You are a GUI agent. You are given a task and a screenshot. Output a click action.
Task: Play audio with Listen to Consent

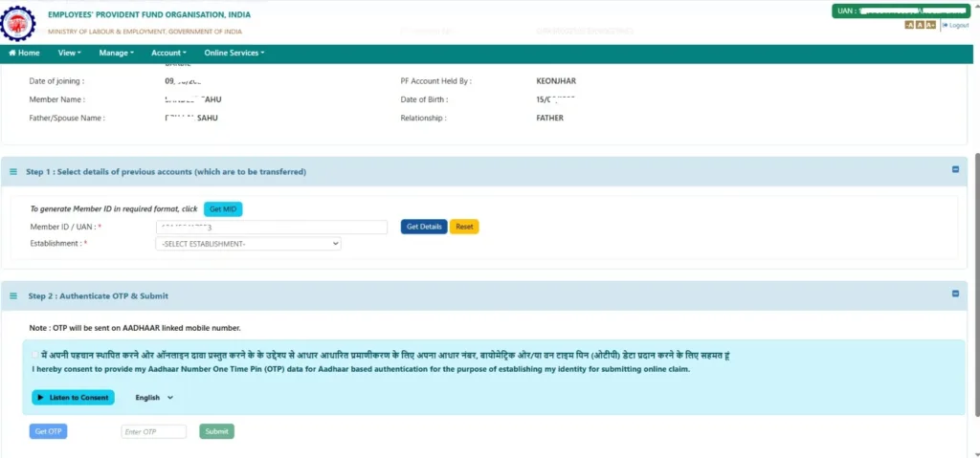[x=73, y=398]
